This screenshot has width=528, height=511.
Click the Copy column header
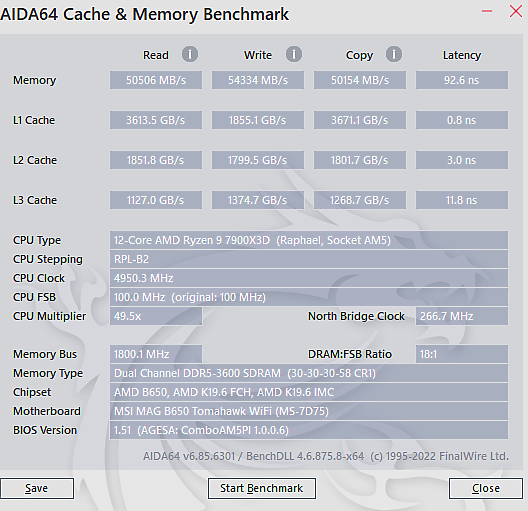click(x=359, y=55)
